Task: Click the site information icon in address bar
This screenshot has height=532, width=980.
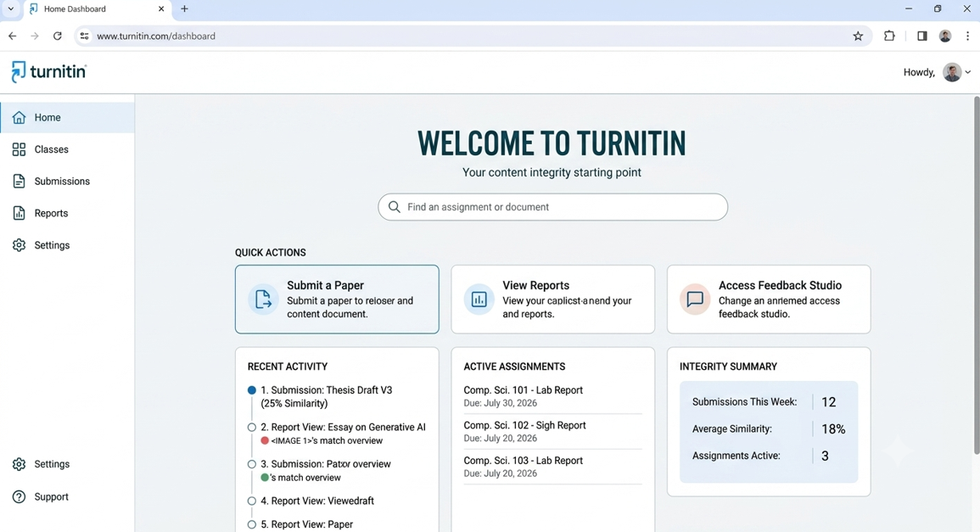Action: pyautogui.click(x=84, y=36)
